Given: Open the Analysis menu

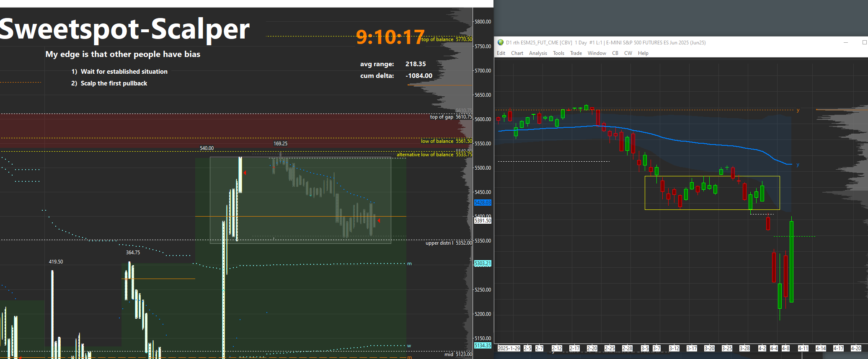Looking at the screenshot, I should pos(538,53).
